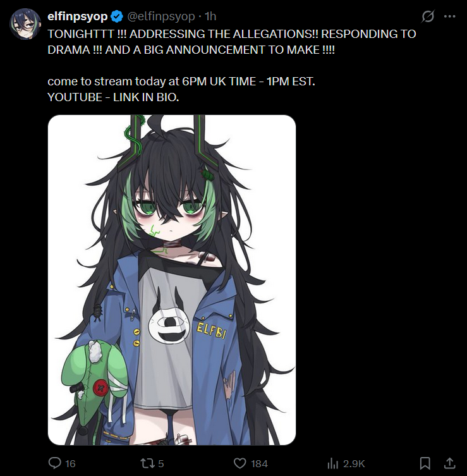Click the blue verified badge
Image resolution: width=467 pixels, height=476 pixels.
(x=117, y=16)
